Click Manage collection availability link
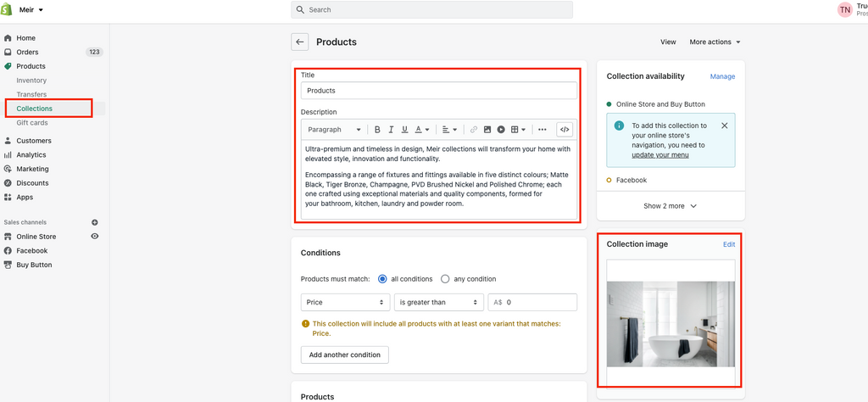 pyautogui.click(x=722, y=76)
